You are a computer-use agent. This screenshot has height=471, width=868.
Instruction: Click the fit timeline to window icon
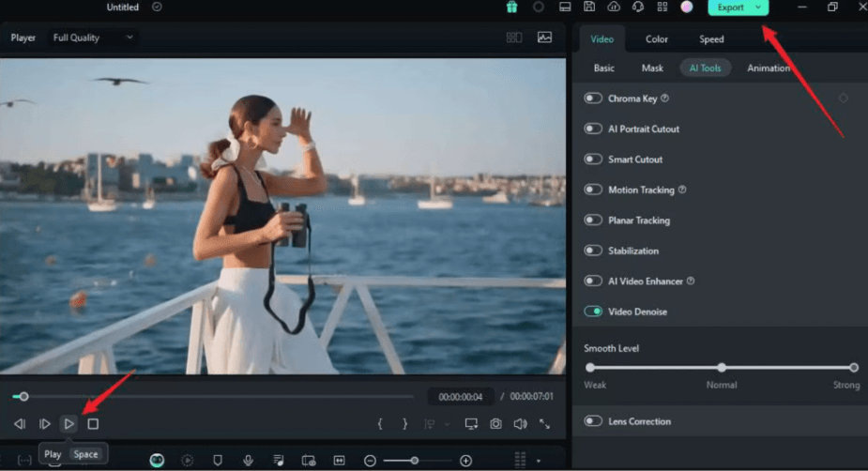(x=339, y=461)
